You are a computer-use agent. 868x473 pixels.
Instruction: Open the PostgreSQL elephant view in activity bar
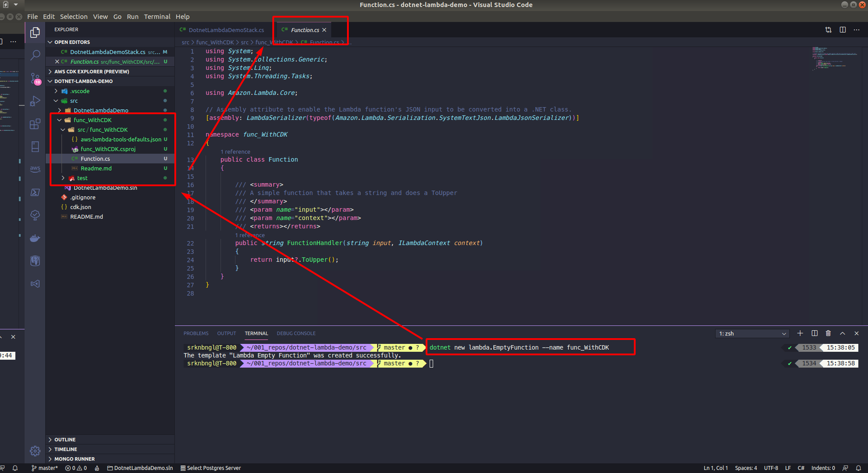(x=35, y=261)
